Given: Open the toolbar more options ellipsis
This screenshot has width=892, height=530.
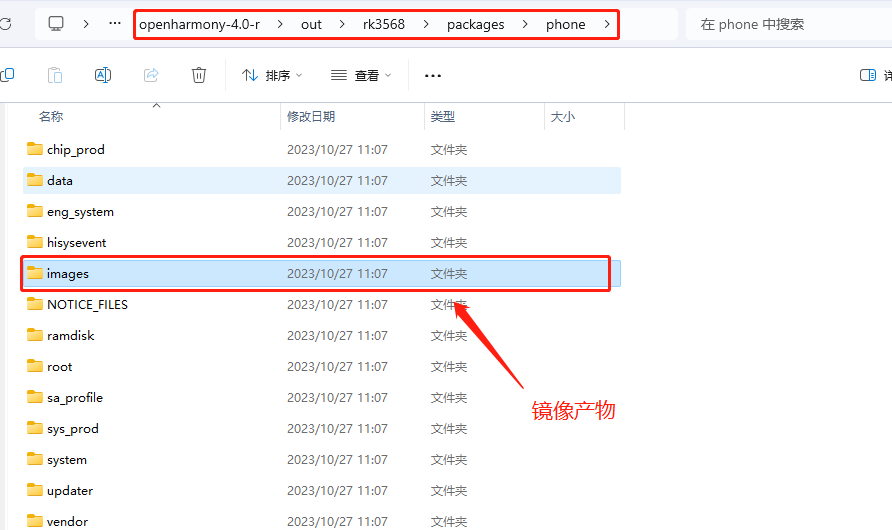Looking at the screenshot, I should pyautogui.click(x=433, y=76).
